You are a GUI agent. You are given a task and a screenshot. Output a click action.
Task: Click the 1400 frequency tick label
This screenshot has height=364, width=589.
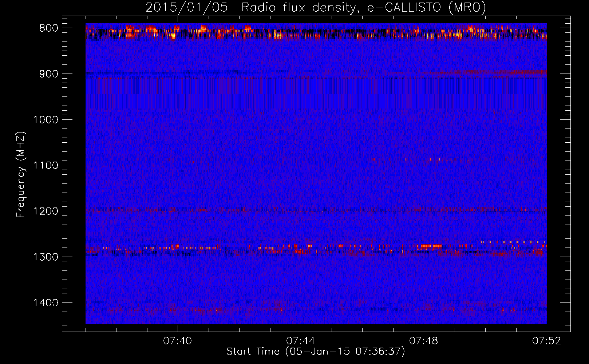pos(46,303)
